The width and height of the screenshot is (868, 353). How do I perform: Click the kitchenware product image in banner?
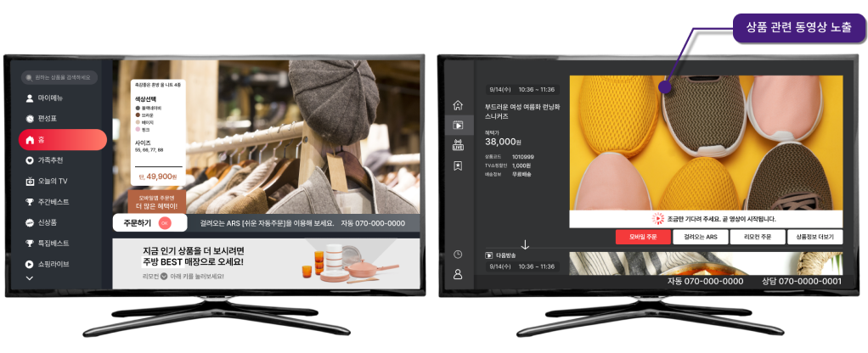[351, 265]
